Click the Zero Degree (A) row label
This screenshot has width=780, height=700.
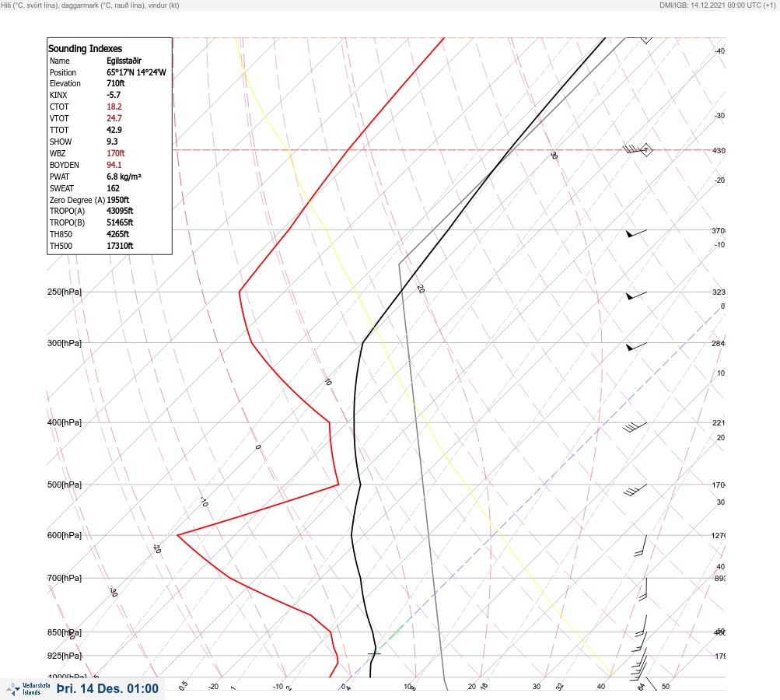[x=77, y=200]
